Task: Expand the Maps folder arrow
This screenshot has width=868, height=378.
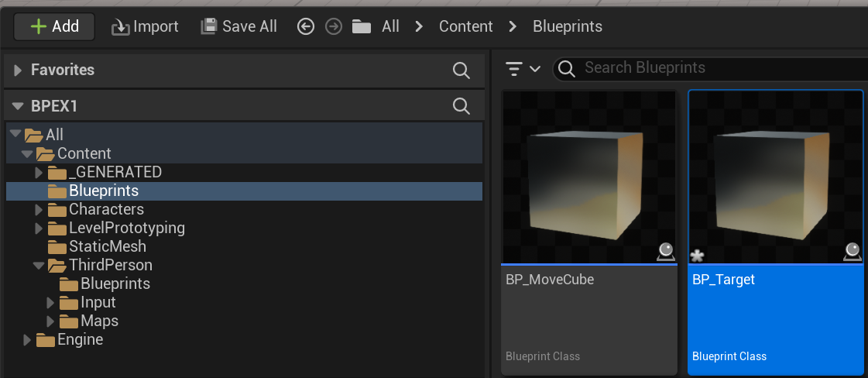Action: coord(50,321)
